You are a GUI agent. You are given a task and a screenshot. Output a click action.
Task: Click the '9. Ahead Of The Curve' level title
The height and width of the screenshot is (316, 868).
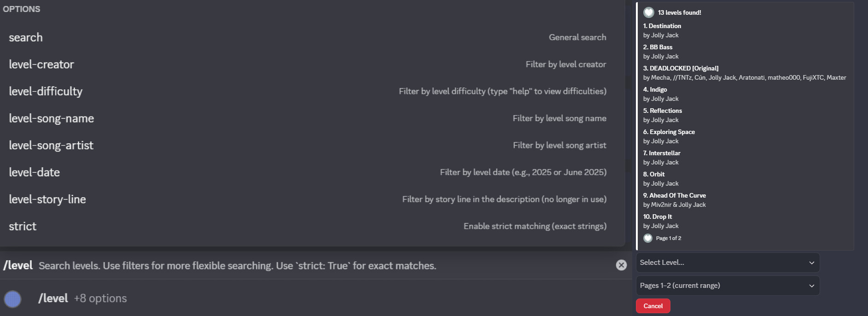(674, 195)
